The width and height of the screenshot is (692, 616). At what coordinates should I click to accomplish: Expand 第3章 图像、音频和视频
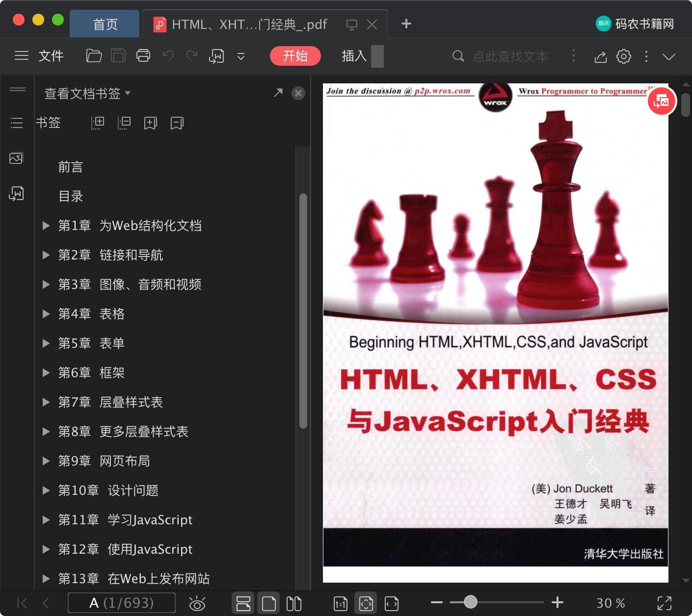[46, 284]
